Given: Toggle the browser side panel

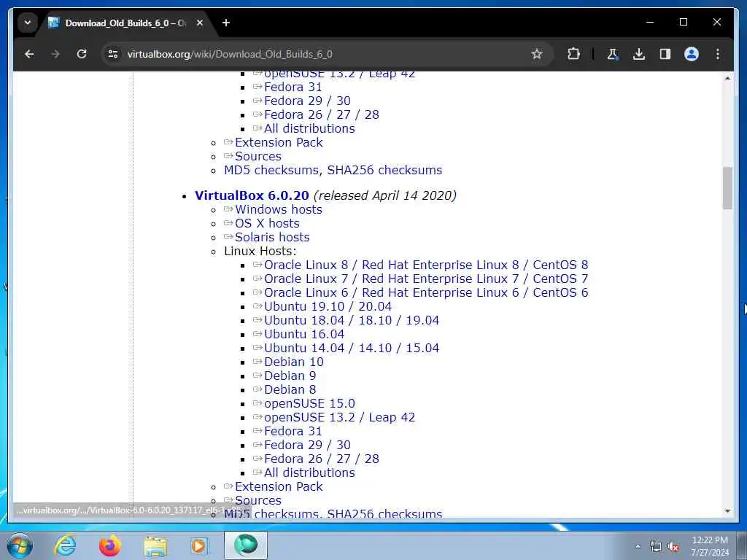Looking at the screenshot, I should pyautogui.click(x=665, y=54).
